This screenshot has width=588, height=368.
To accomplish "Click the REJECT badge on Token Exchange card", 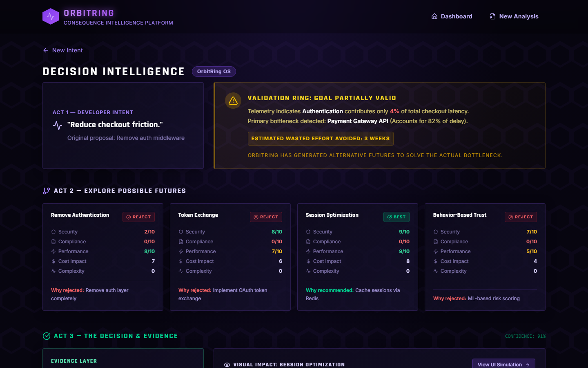I will pos(266,217).
